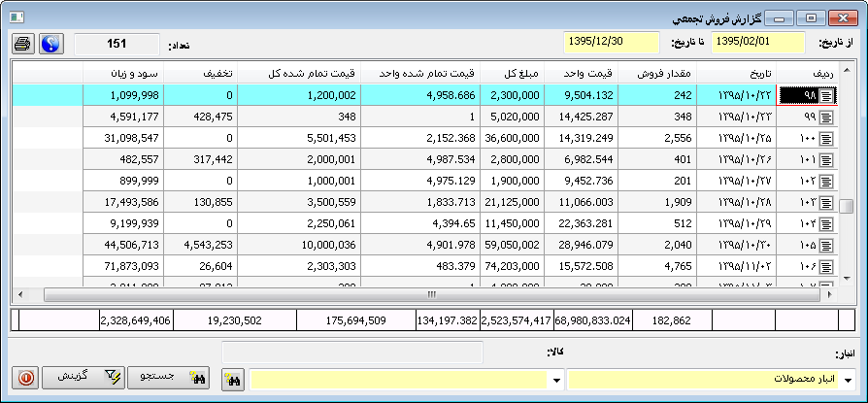Click the قيمت تمام شده كل header
The width and height of the screenshot is (868, 403).
(x=299, y=74)
